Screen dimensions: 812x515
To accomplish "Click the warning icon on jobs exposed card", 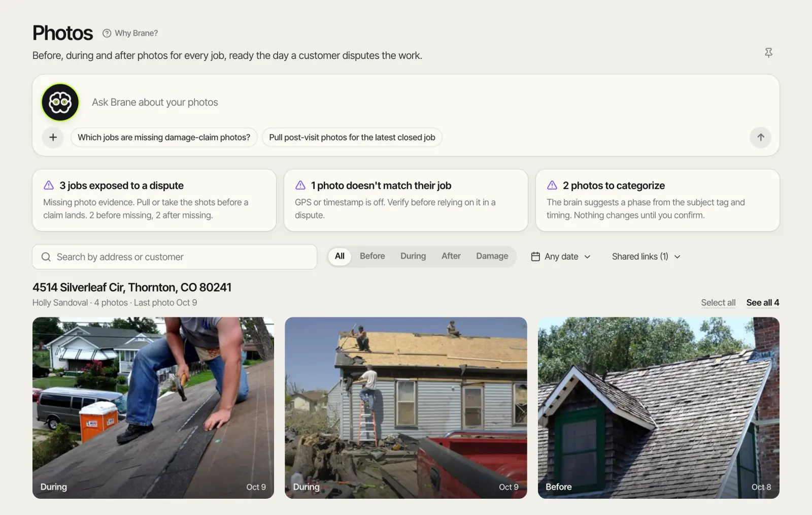I will (49, 185).
